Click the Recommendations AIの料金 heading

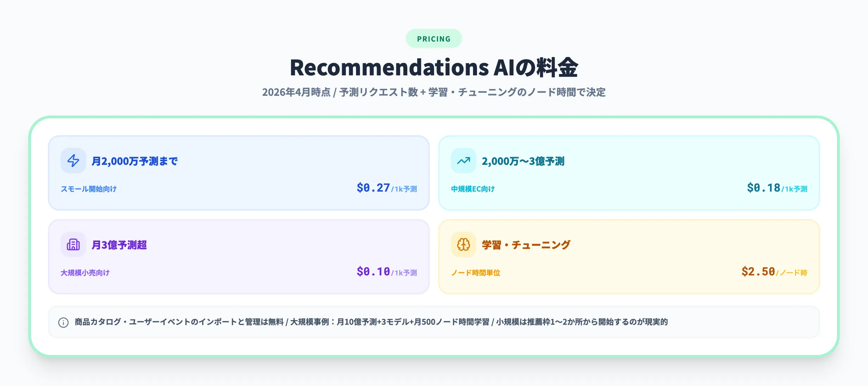click(434, 67)
